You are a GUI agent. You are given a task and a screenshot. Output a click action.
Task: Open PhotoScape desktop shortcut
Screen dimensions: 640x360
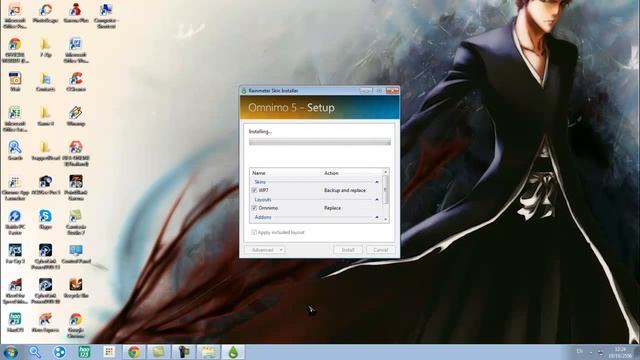tap(45, 14)
